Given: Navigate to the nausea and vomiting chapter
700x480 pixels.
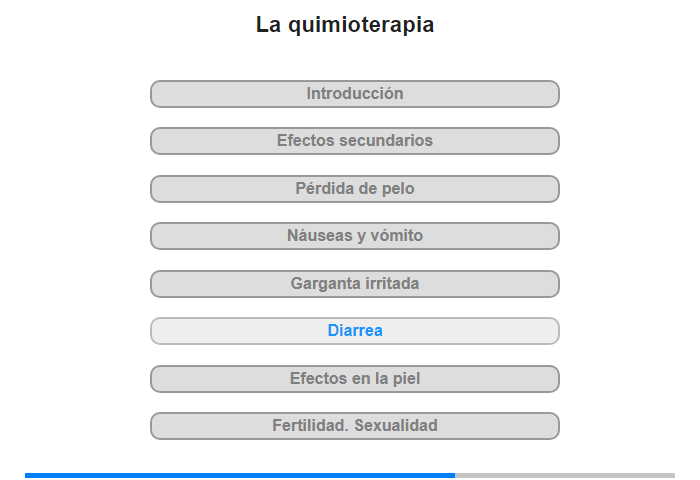Looking at the screenshot, I should tap(354, 236).
